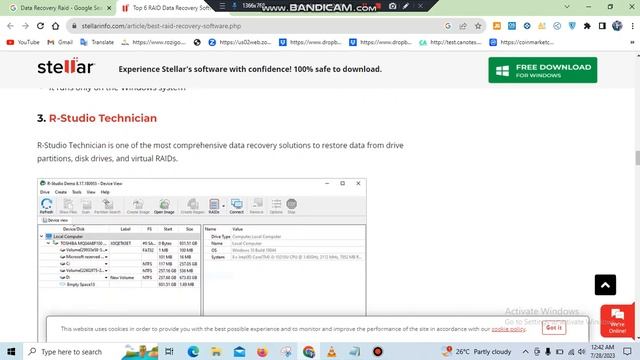
Task: Select the Bandicam pencil drawing tool
Action: (406, 6)
